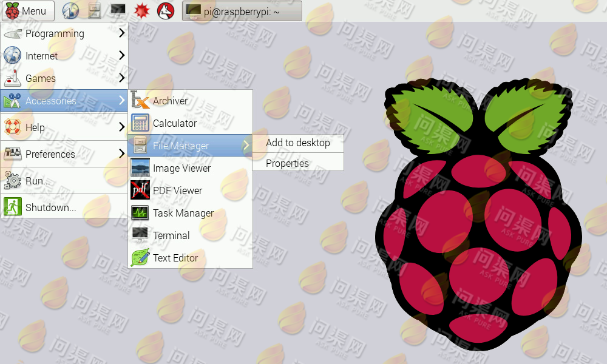This screenshot has width=607, height=364.
Task: Open the Preferences menu category
Action: (64, 153)
